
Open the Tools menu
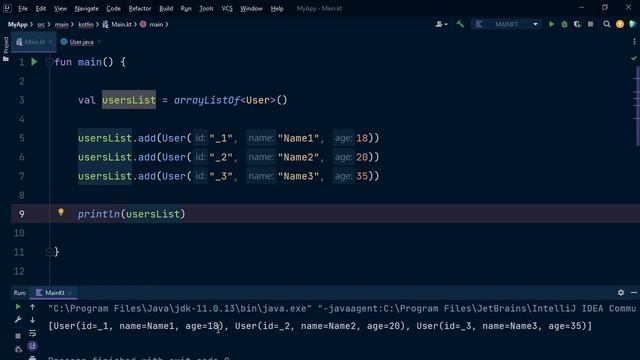206,8
